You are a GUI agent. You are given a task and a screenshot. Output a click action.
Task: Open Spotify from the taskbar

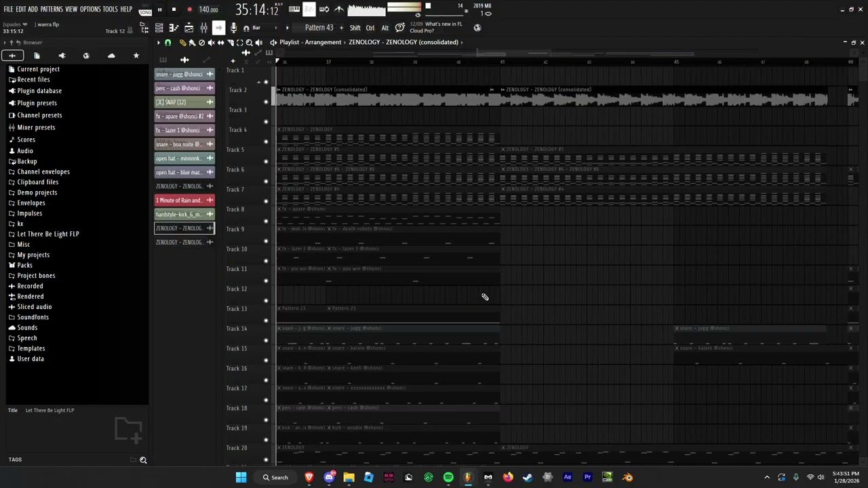pyautogui.click(x=448, y=477)
